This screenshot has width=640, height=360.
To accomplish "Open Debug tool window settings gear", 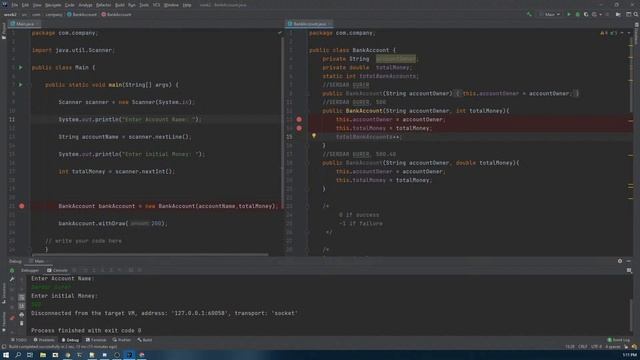I will coord(620,261).
